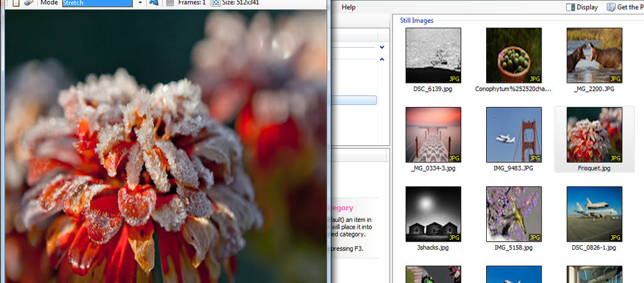
Task: Click the eraser icon in the preview toolbar
Action: click(28, 3)
